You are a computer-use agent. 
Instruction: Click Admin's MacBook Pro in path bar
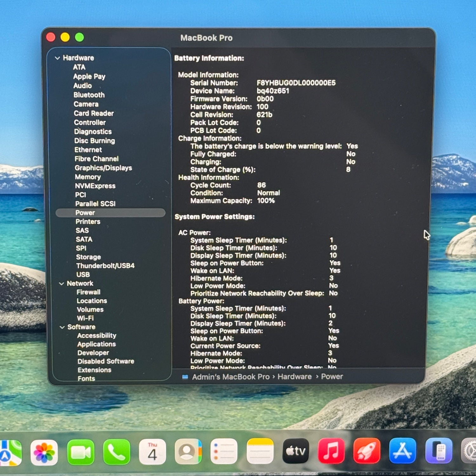click(230, 377)
